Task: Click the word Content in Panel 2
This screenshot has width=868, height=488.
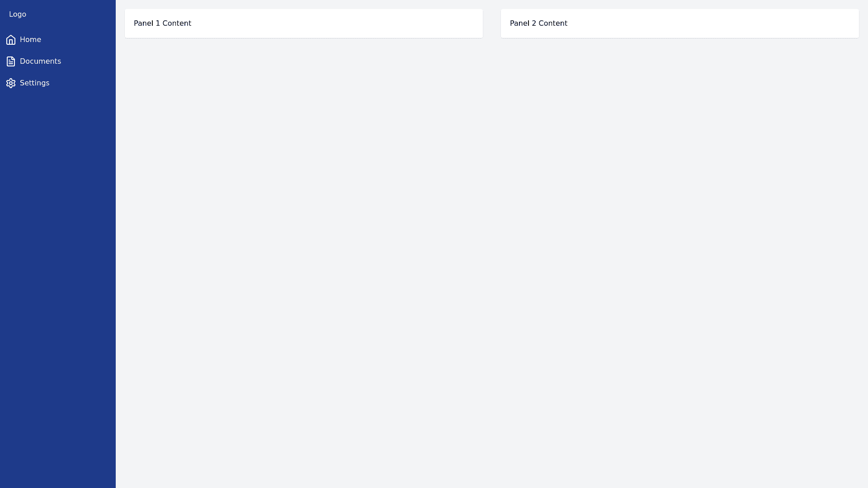Action: pos(553,23)
